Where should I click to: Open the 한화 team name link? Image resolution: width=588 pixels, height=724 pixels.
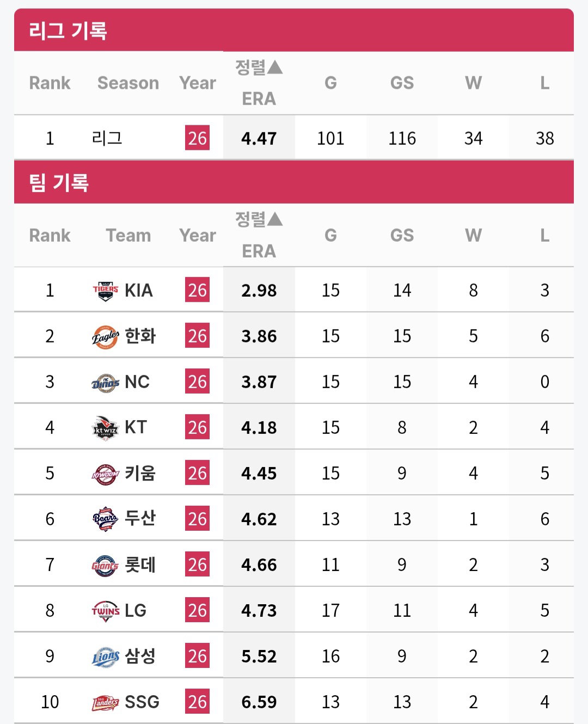click(x=140, y=336)
